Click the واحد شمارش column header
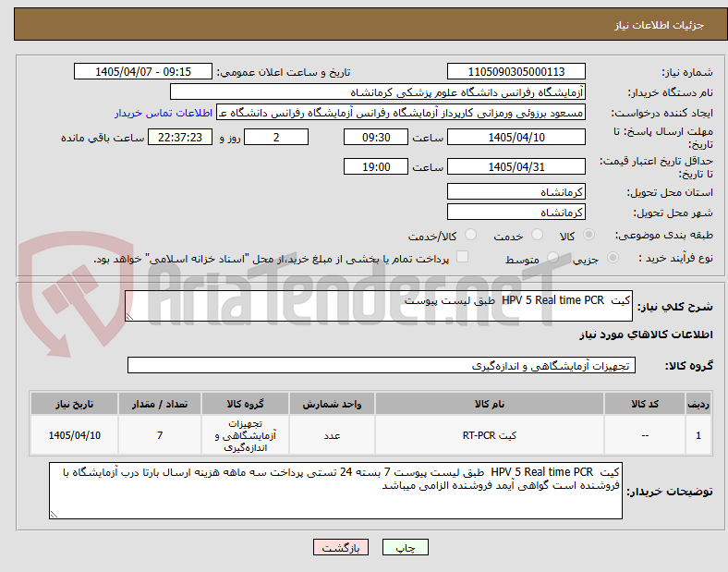This screenshot has width=728, height=572. coord(332,404)
